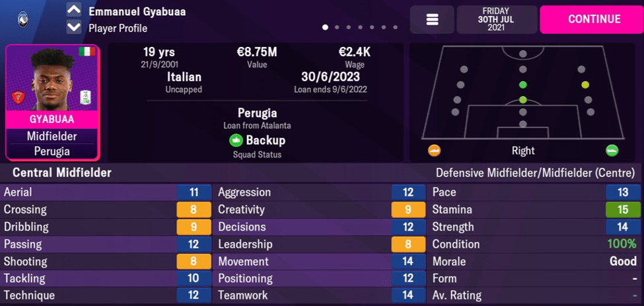
Task: Go to next player with down chevron
Action: click(x=74, y=28)
